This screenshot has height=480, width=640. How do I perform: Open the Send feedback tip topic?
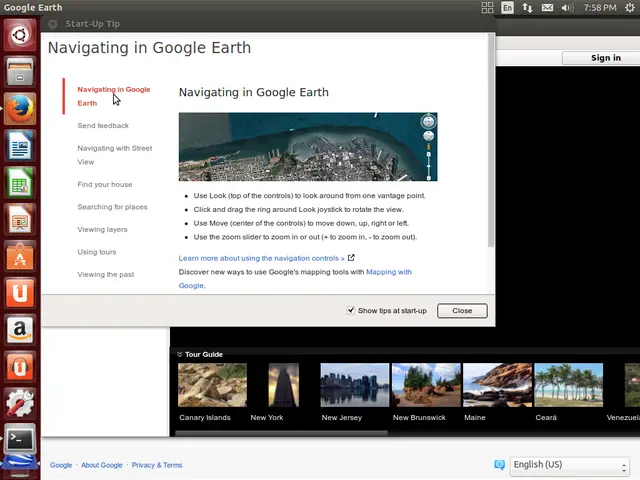[x=103, y=126]
